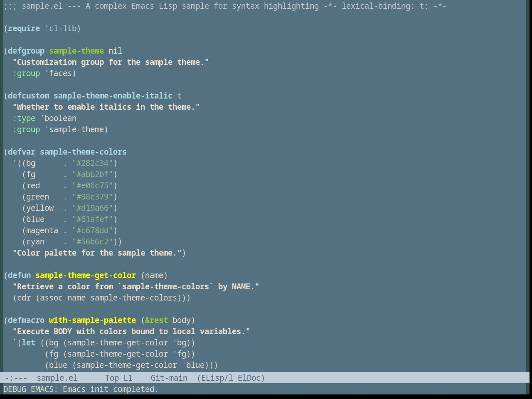The height and width of the screenshot is (399, 532).
Task: Click the (name) argument list
Action: click(x=154, y=275)
